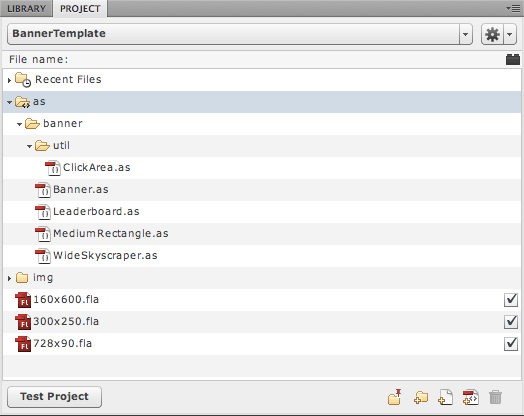Collapse the 'as' folder arrow
524x416 pixels.
9,102
